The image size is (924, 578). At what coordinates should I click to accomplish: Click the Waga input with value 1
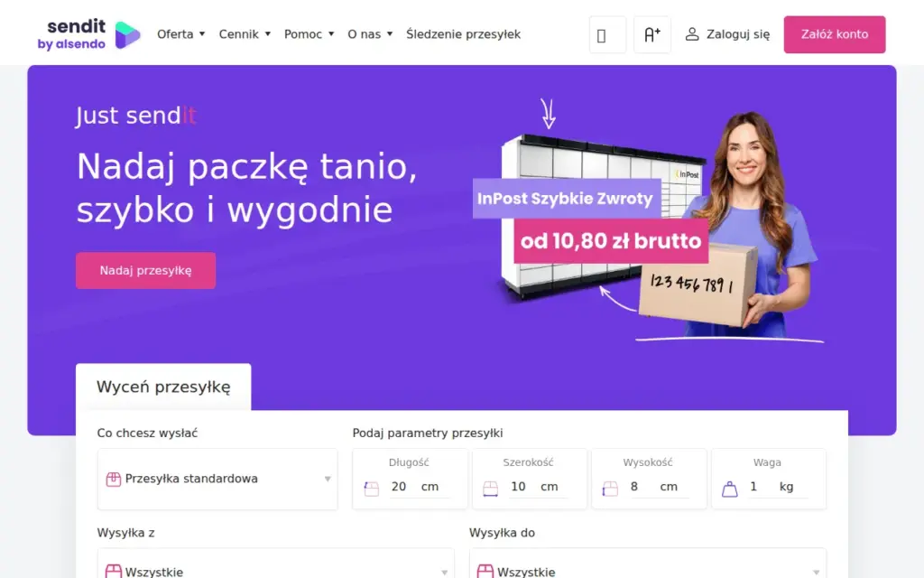[x=762, y=487]
